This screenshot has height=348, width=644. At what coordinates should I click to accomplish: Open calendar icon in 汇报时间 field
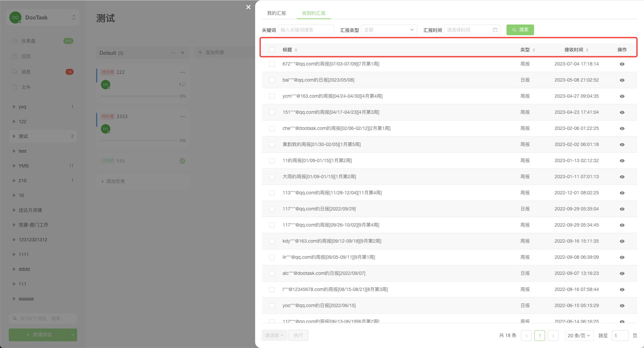click(495, 30)
